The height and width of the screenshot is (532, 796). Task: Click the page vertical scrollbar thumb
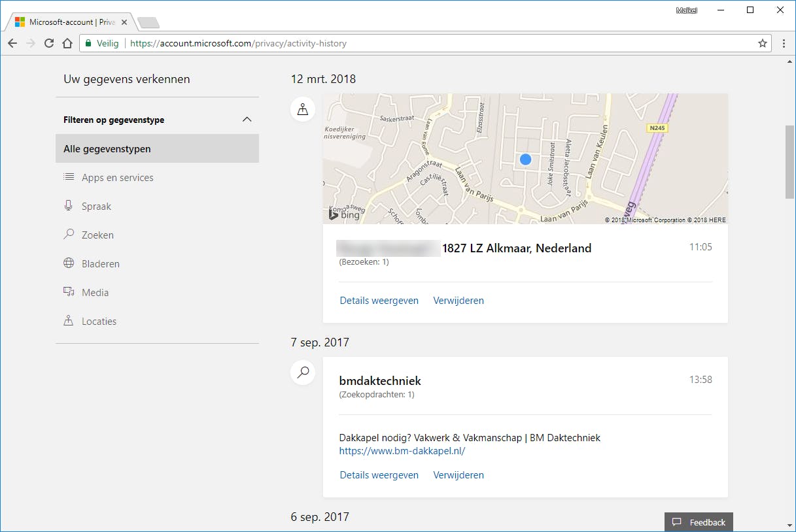789,161
